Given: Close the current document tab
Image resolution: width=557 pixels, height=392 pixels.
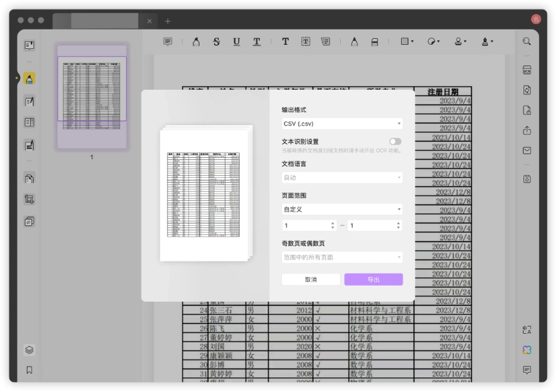Looking at the screenshot, I should point(149,21).
